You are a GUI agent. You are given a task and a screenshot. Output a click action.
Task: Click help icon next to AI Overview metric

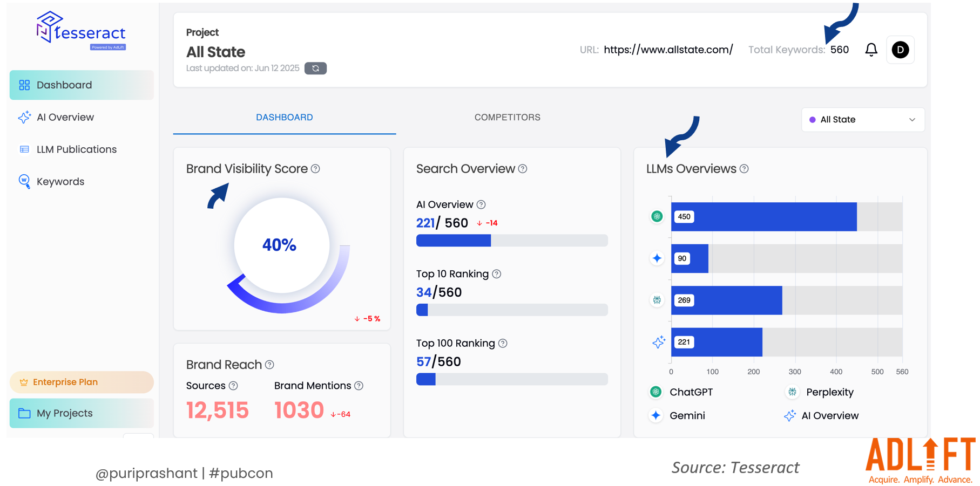coord(481,204)
